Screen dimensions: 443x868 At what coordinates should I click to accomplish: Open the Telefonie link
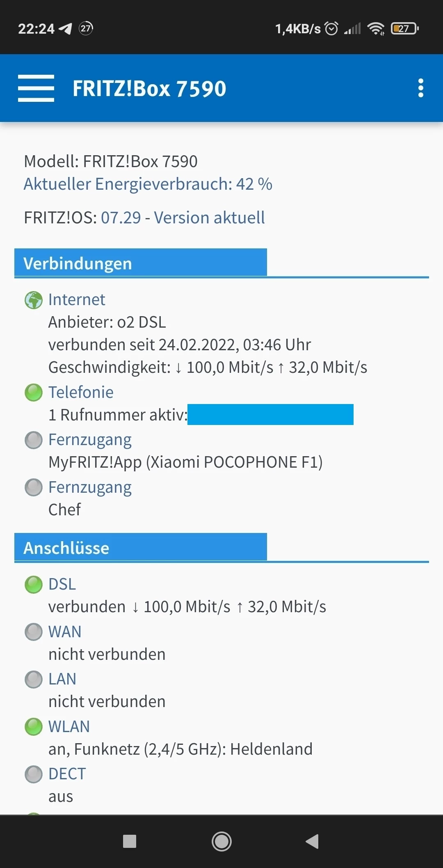coord(81,393)
